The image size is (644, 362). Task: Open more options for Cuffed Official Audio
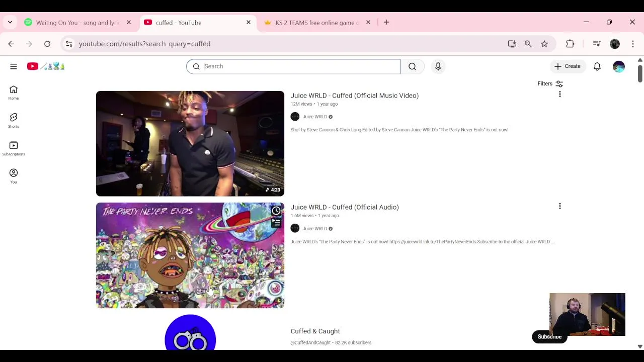559,206
